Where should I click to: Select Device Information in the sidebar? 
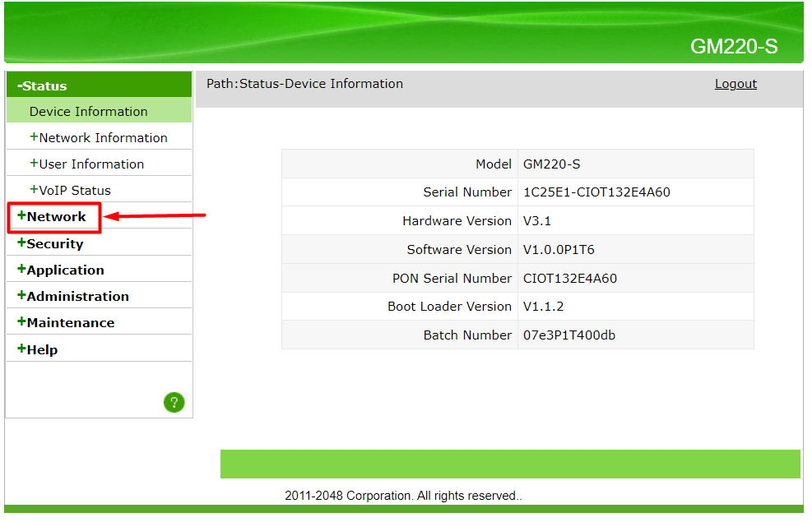(89, 112)
